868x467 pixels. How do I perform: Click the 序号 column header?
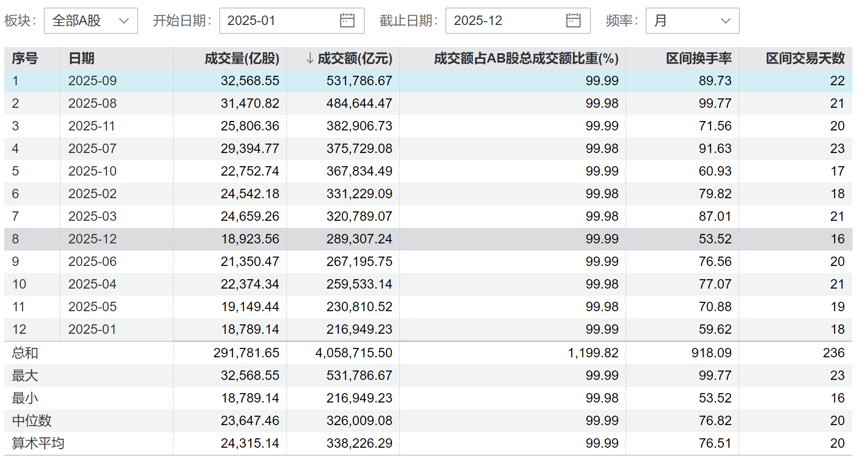25,58
